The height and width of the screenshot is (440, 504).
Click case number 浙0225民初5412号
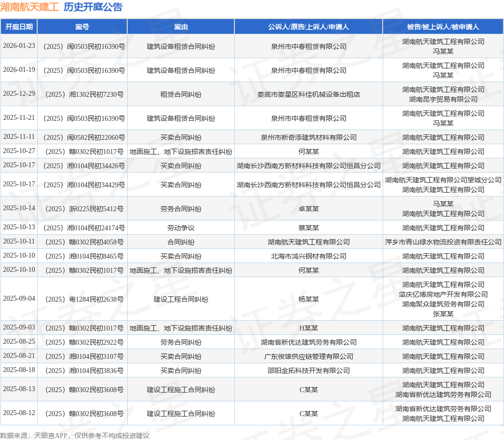[84, 209]
